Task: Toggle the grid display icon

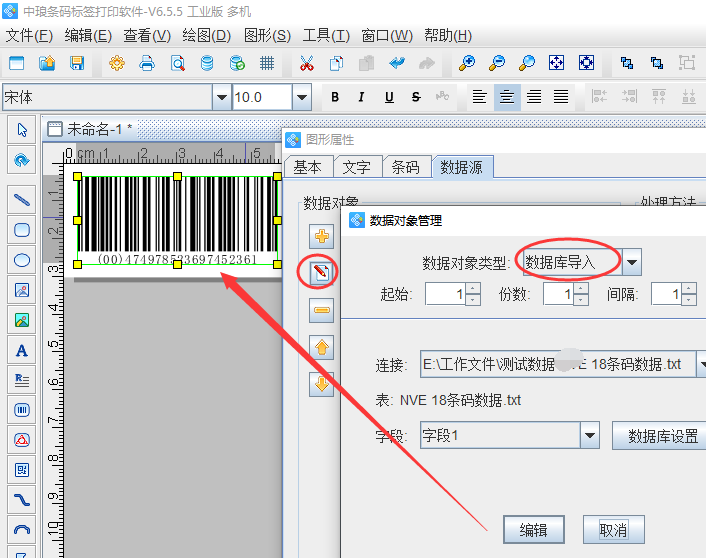Action: point(267,63)
